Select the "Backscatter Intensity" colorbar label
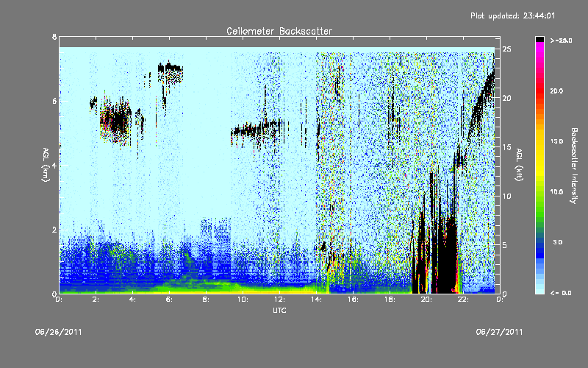This screenshot has height=368, width=588. (x=573, y=166)
